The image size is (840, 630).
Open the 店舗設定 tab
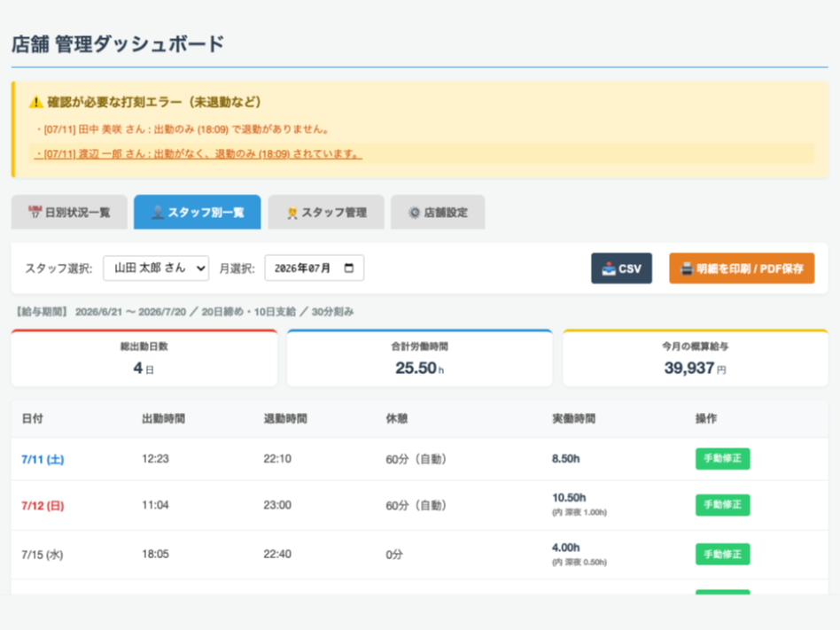click(438, 212)
